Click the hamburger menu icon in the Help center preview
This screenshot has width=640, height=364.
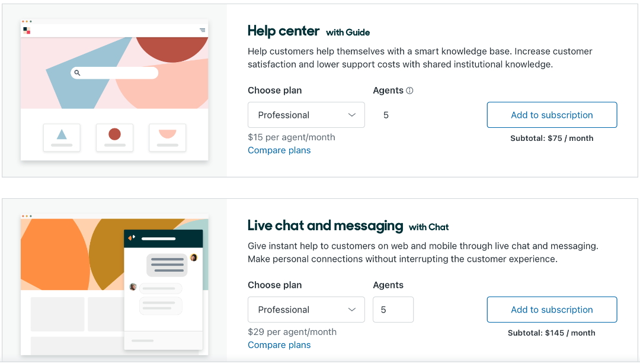coord(202,30)
